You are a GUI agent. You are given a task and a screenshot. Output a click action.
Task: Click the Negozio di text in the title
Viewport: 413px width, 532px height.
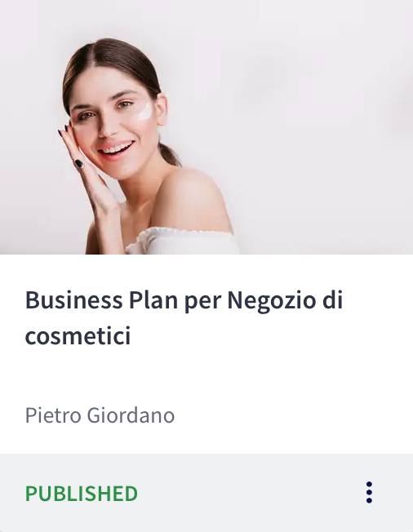coord(285,300)
